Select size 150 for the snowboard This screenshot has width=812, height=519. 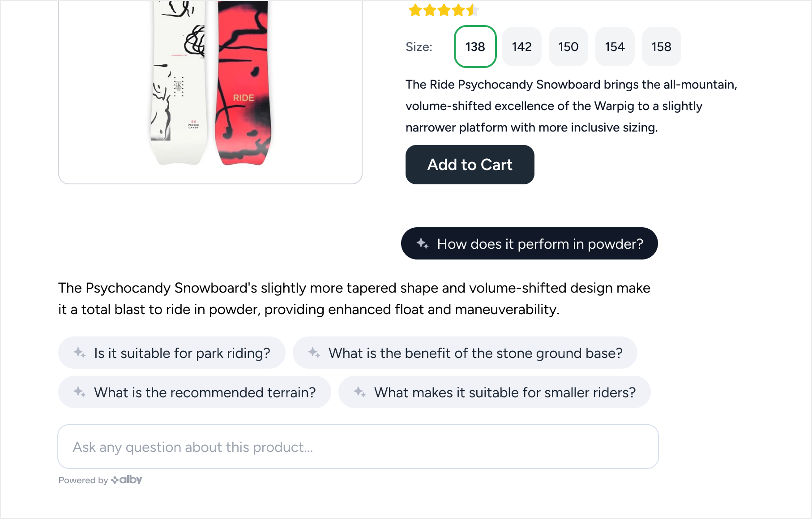pos(568,47)
